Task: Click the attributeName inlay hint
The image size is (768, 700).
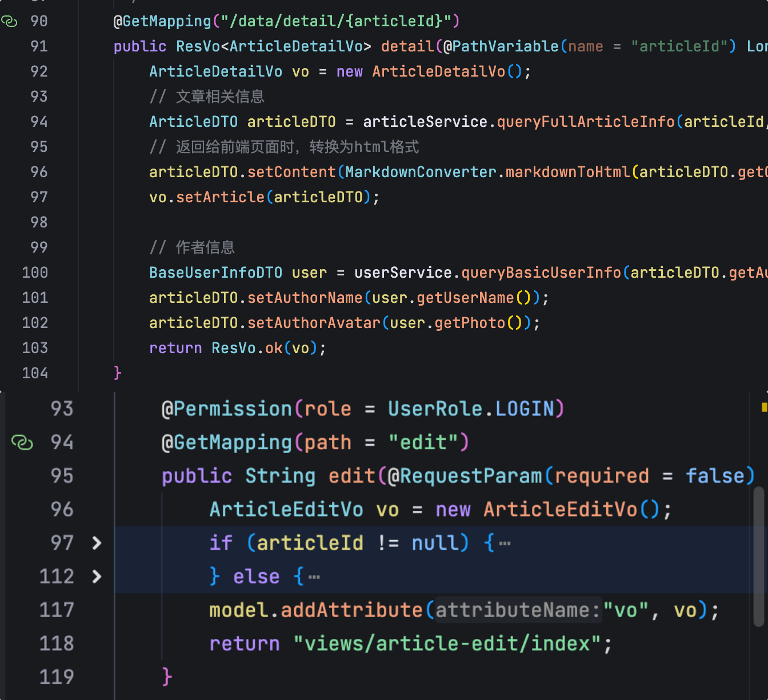Action: (518, 610)
